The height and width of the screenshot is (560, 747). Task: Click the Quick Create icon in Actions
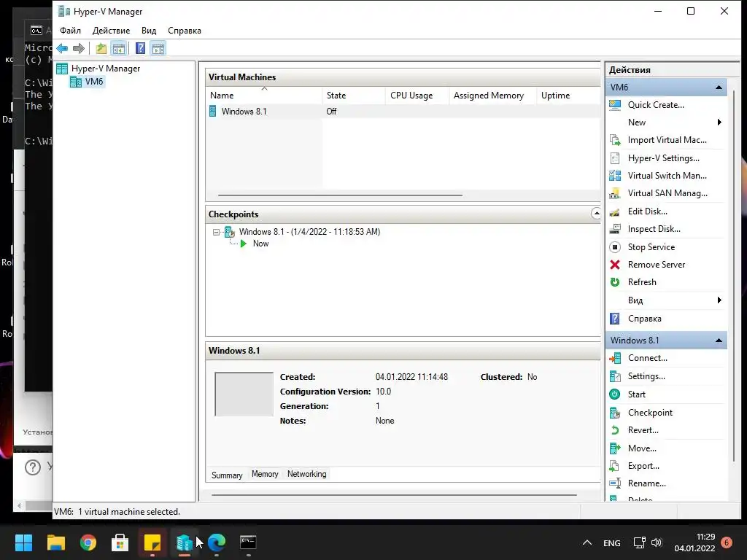(x=615, y=105)
